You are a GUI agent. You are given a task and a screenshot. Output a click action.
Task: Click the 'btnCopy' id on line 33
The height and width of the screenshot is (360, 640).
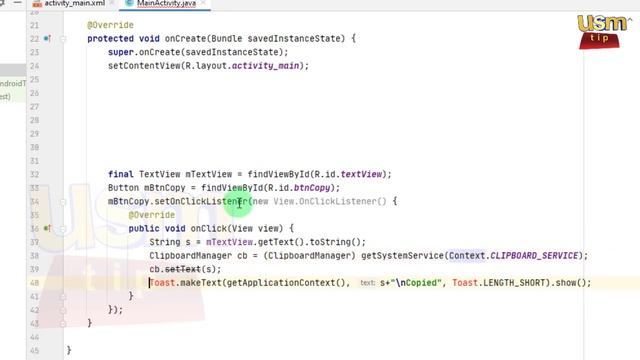pos(312,188)
